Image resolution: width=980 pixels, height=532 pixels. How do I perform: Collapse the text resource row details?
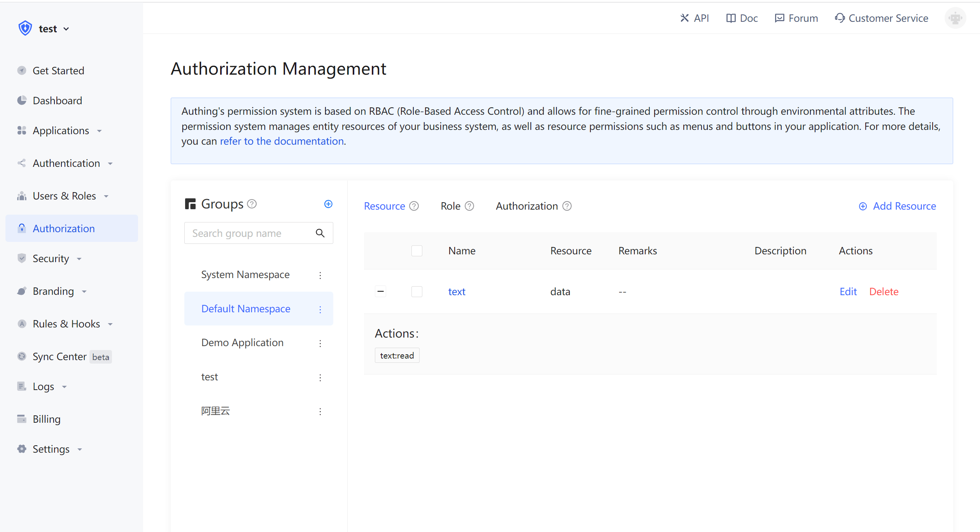coord(380,291)
